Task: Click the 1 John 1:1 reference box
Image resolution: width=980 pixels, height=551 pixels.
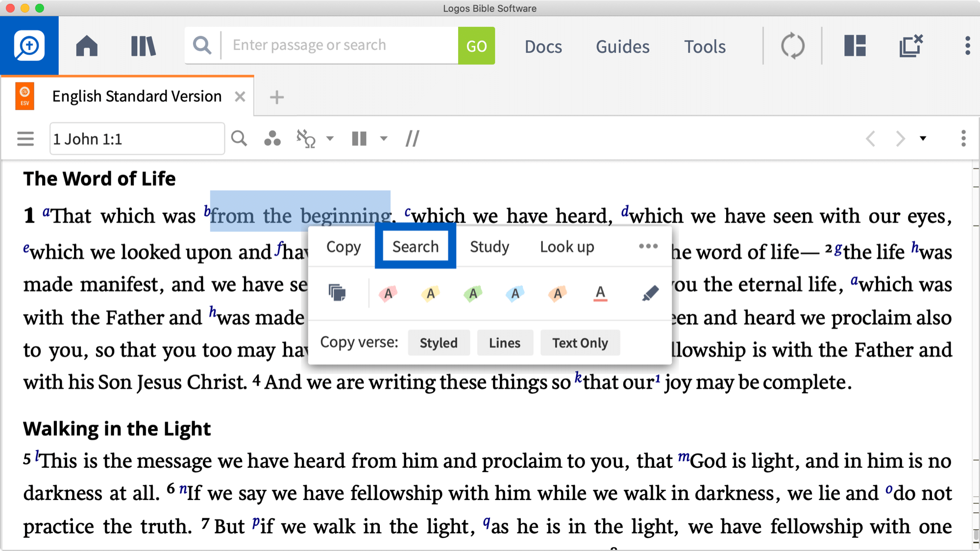Action: click(x=137, y=139)
